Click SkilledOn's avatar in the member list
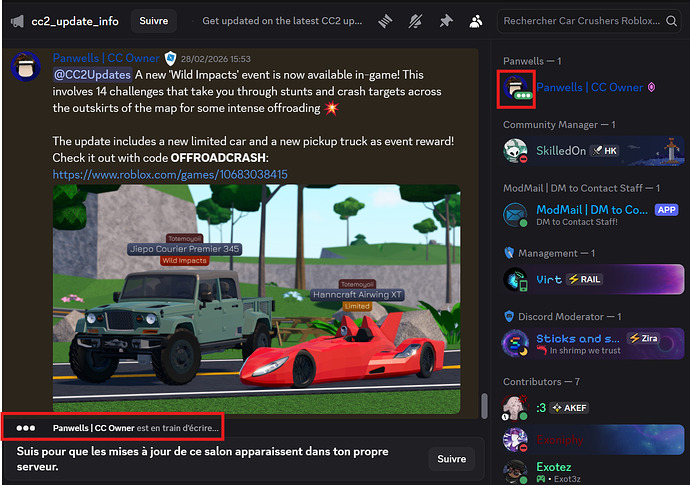Screen dimensions: 690x485 point(516,150)
